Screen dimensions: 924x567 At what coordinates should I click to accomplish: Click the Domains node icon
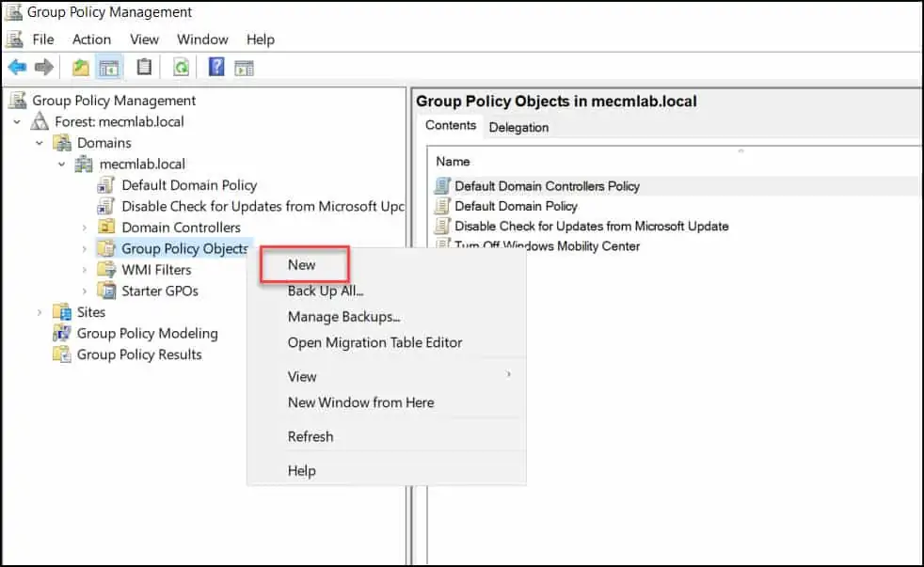click(x=62, y=143)
